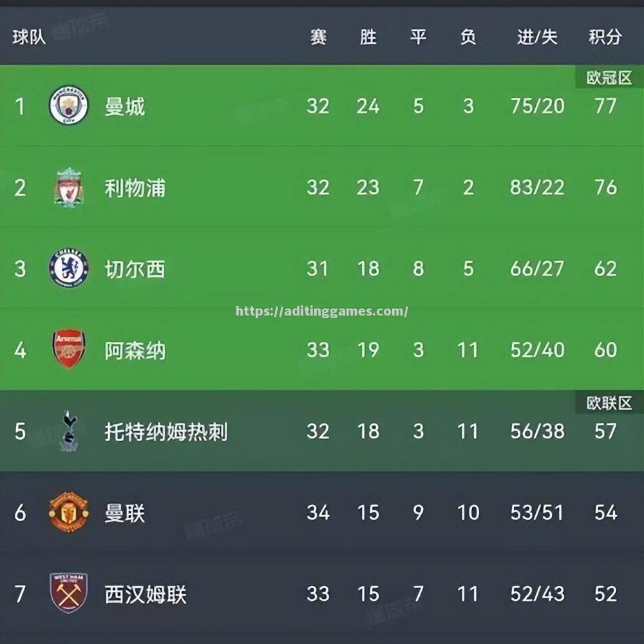Select the West Ham United crest

pyautogui.click(x=68, y=593)
